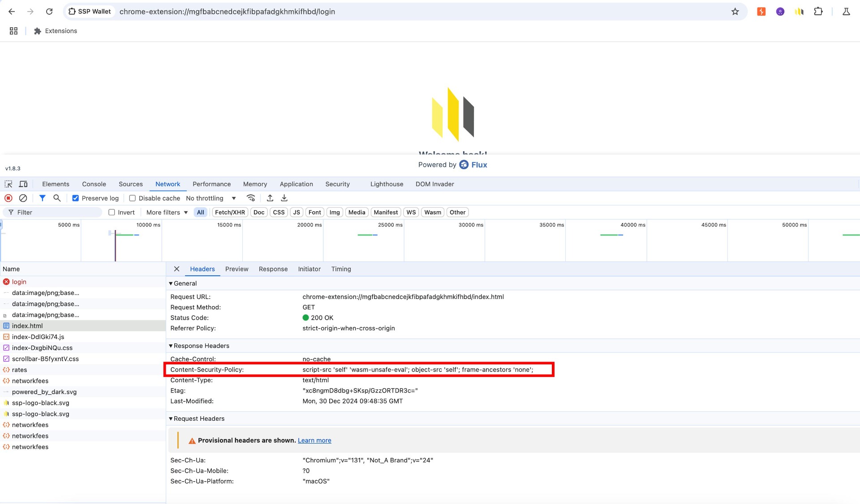Filter requests by CSS type

(x=279, y=213)
